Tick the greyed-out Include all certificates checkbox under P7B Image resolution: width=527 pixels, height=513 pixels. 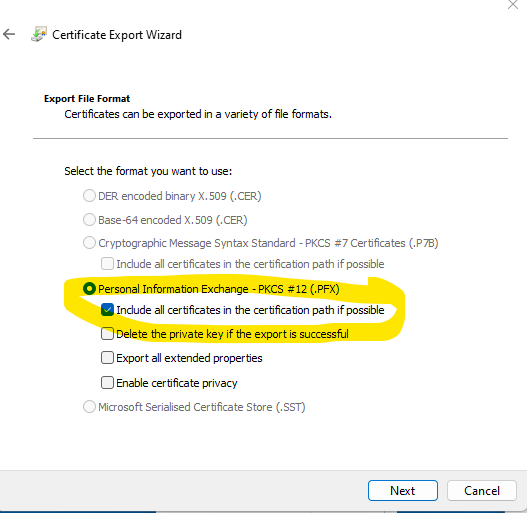click(107, 264)
